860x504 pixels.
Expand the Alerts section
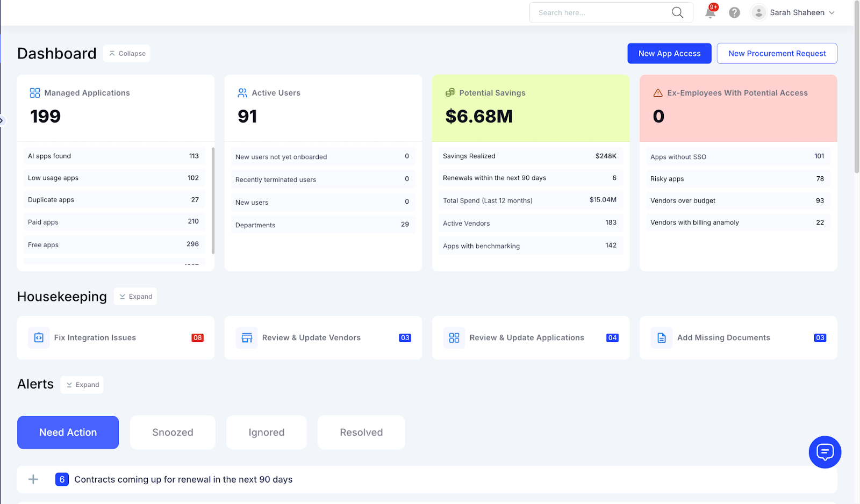pos(82,384)
